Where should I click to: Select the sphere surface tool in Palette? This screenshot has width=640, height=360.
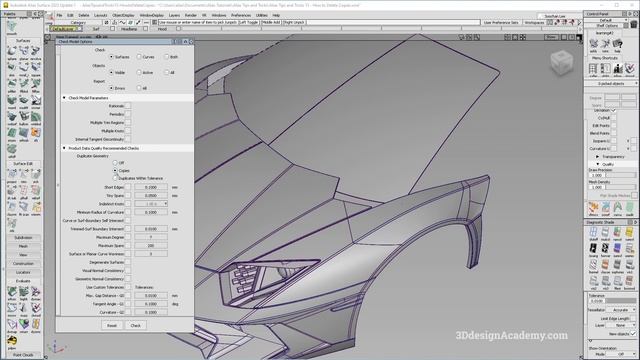pyautogui.click(x=12, y=51)
